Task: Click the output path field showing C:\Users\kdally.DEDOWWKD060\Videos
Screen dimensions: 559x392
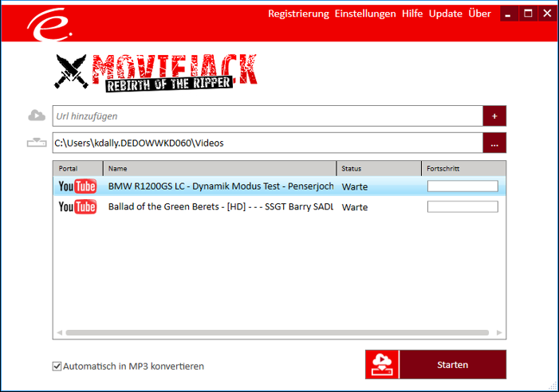Action: [x=268, y=143]
